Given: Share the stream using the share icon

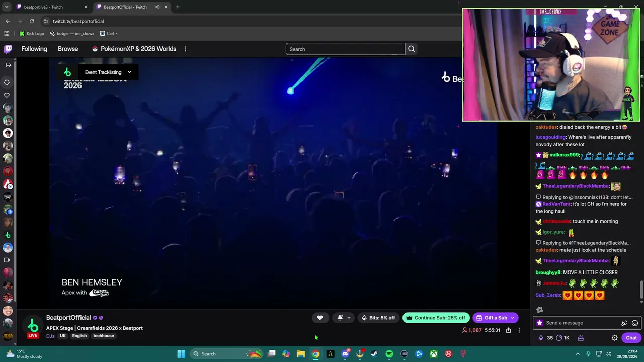Looking at the screenshot, I should coord(509,330).
